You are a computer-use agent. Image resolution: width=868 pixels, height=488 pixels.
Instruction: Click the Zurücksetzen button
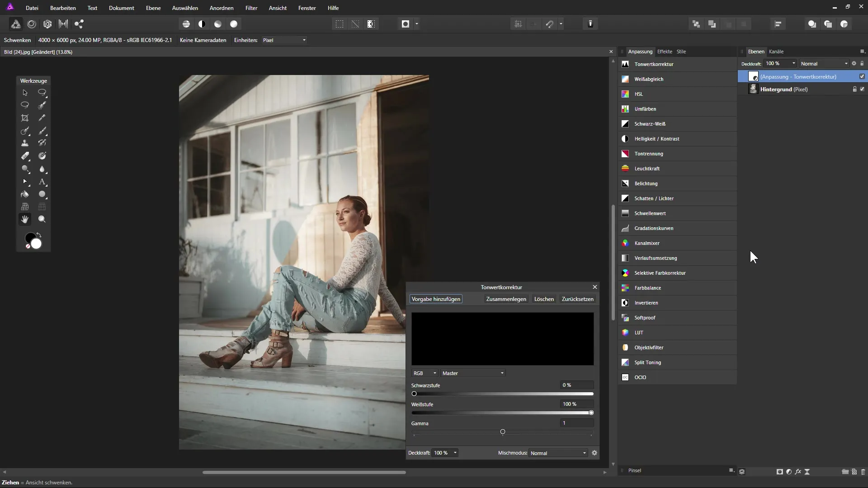(577, 299)
